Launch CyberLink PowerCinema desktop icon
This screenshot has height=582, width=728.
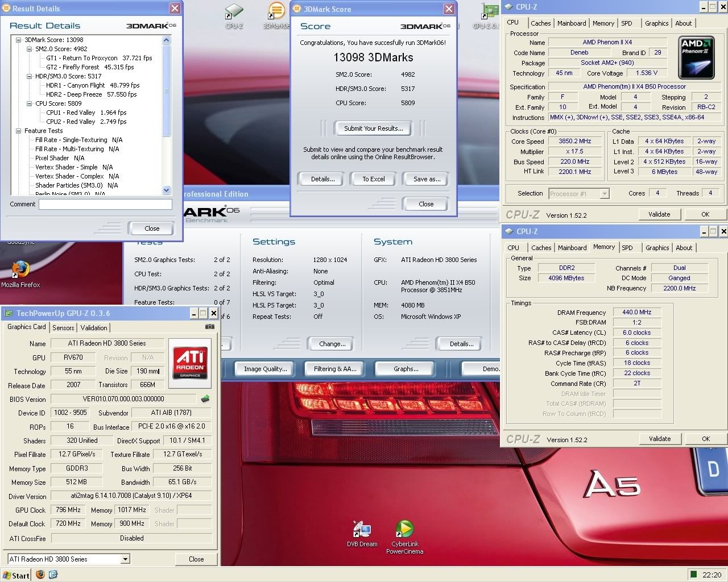(404, 537)
